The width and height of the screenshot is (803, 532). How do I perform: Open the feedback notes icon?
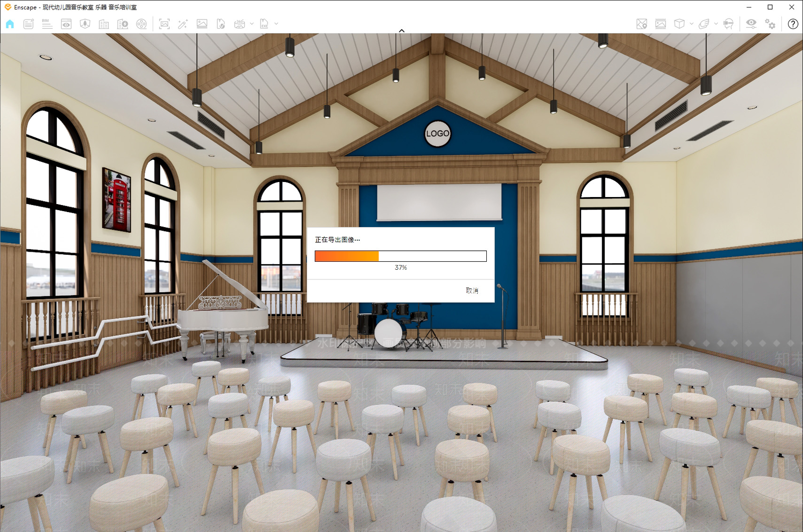click(x=29, y=24)
